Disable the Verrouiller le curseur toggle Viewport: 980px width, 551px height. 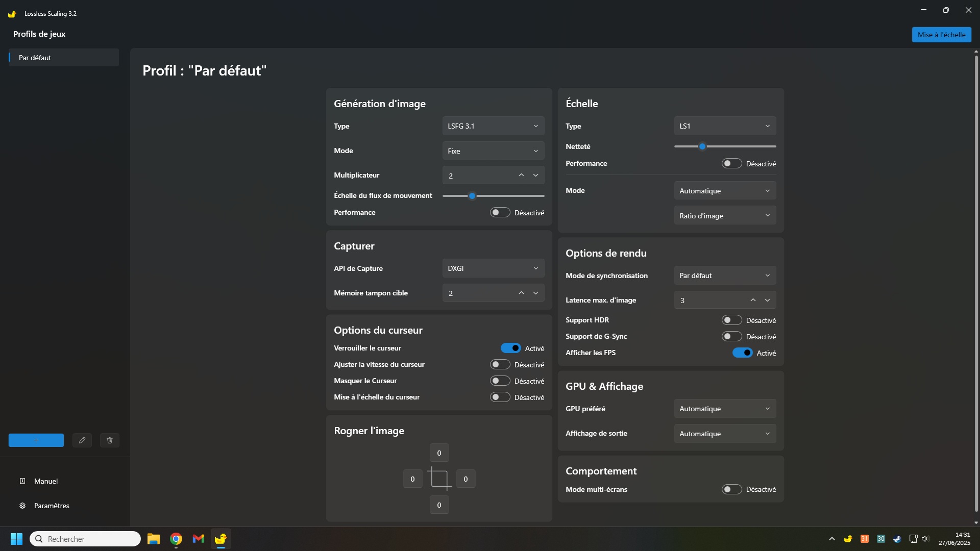coord(510,348)
